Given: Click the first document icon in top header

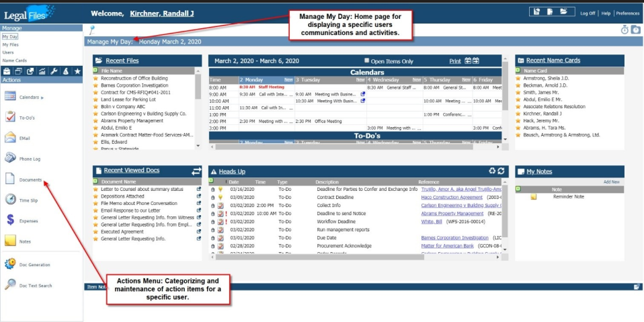Looking at the screenshot, I should (536, 12).
